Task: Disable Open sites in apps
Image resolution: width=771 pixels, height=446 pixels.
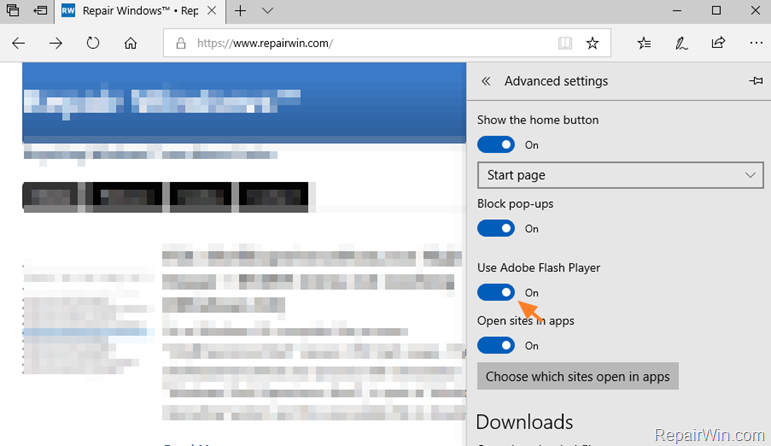Action: (x=496, y=345)
